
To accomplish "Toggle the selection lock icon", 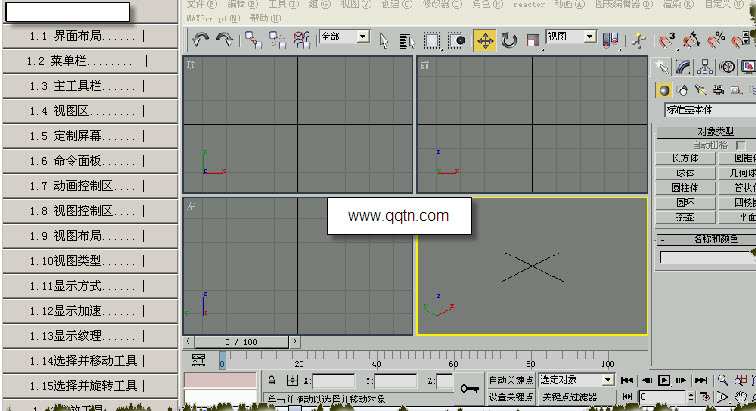I will click(x=272, y=381).
